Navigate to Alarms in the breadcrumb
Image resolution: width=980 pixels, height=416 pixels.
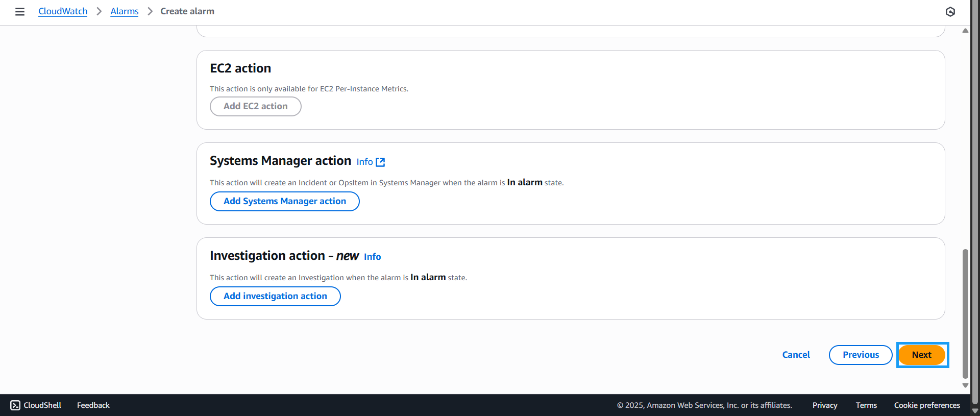click(125, 11)
